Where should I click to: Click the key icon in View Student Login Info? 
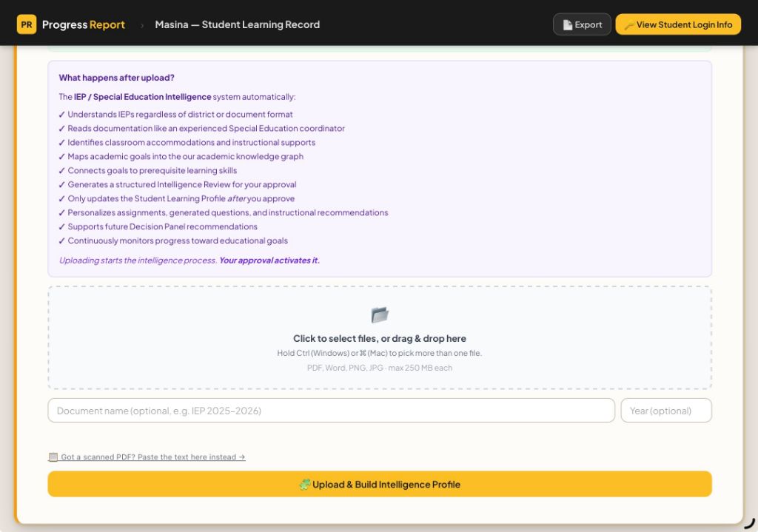(x=628, y=25)
